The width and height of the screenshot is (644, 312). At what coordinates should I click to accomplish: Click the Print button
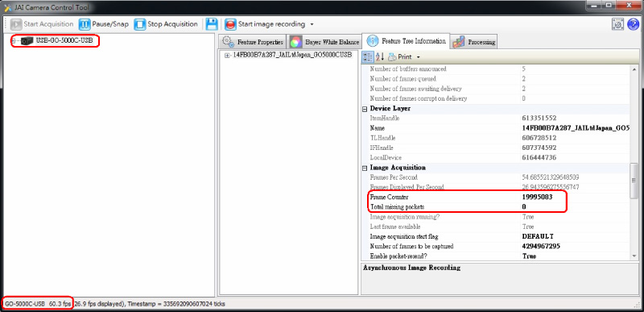click(400, 56)
